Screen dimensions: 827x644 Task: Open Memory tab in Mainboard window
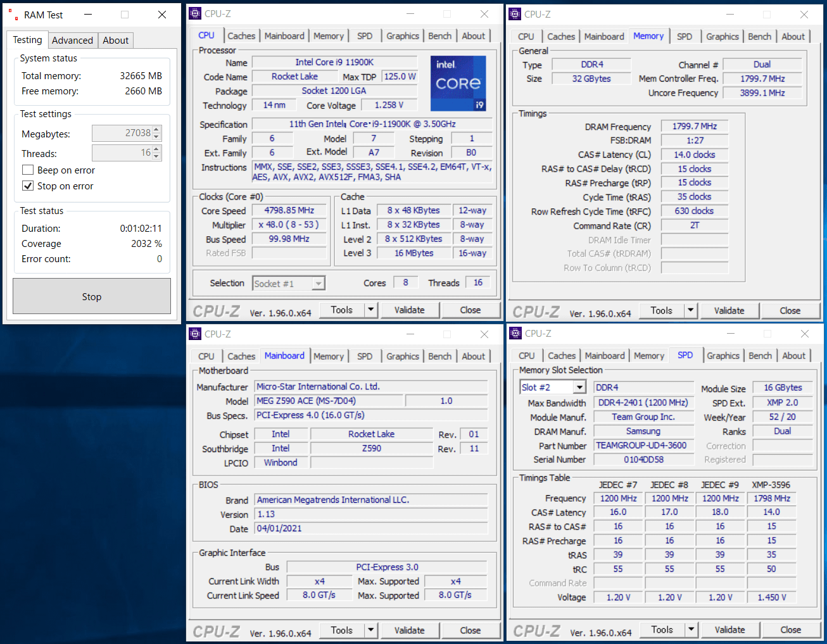point(329,357)
